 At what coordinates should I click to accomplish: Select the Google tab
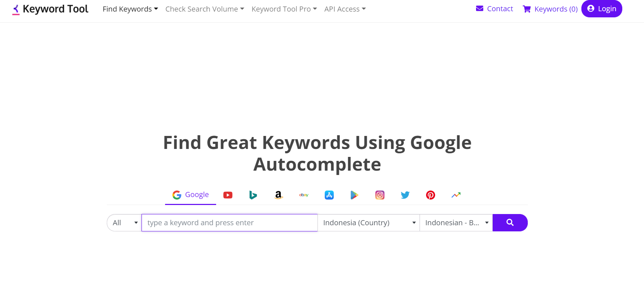[190, 195]
